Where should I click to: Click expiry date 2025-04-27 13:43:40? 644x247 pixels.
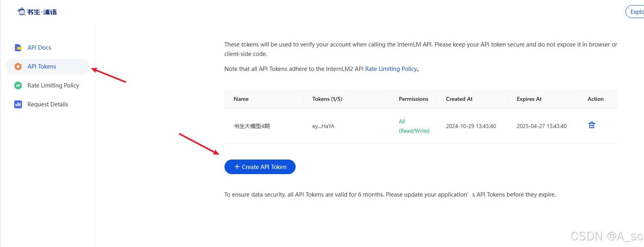click(x=542, y=126)
